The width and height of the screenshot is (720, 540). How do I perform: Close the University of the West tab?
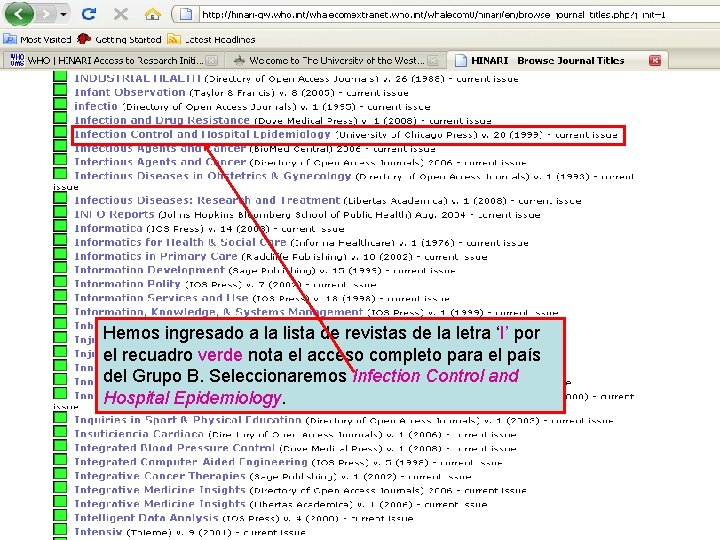(x=433, y=60)
